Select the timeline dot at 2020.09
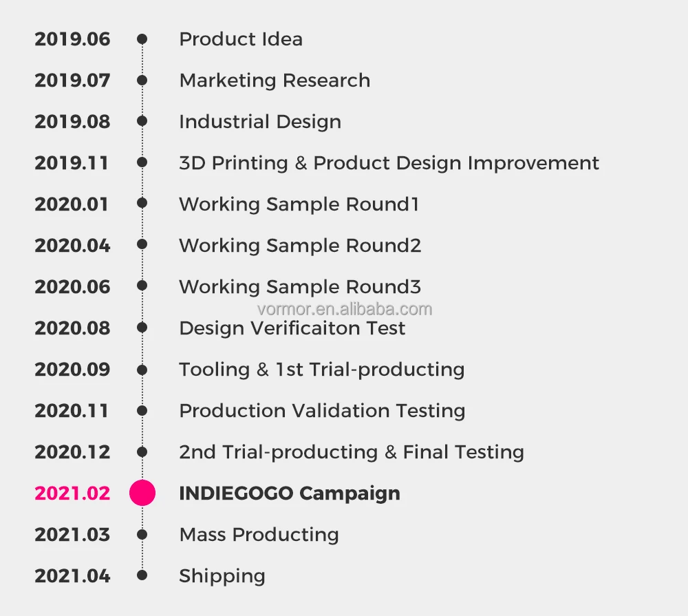Image resolution: width=688 pixels, height=616 pixels. point(142,370)
